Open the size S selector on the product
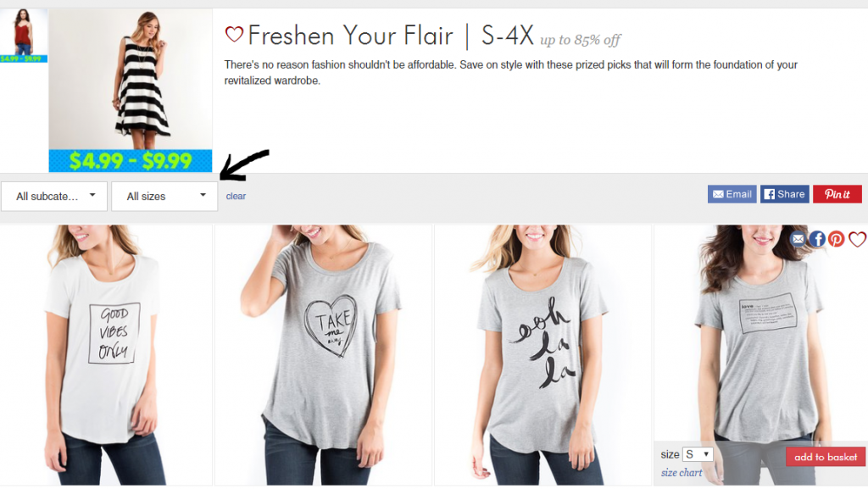 pyautogui.click(x=698, y=454)
